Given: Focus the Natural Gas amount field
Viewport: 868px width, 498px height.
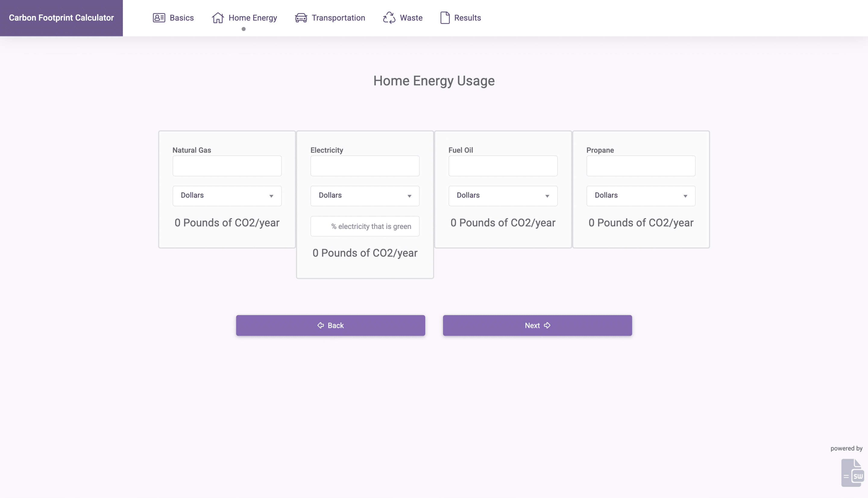Looking at the screenshot, I should tap(227, 166).
